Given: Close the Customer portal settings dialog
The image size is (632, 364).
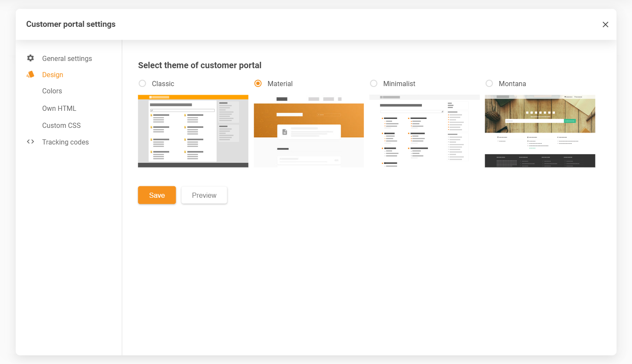Looking at the screenshot, I should point(605,25).
